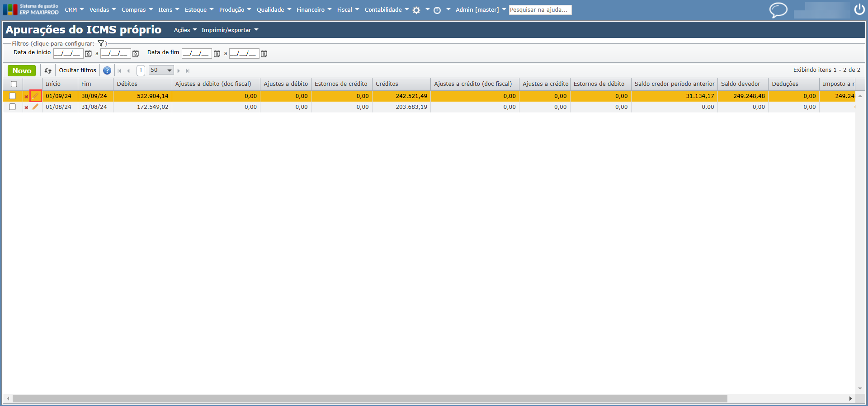The height and width of the screenshot is (406, 868).
Task: Open the Fiscal menu
Action: (x=348, y=10)
